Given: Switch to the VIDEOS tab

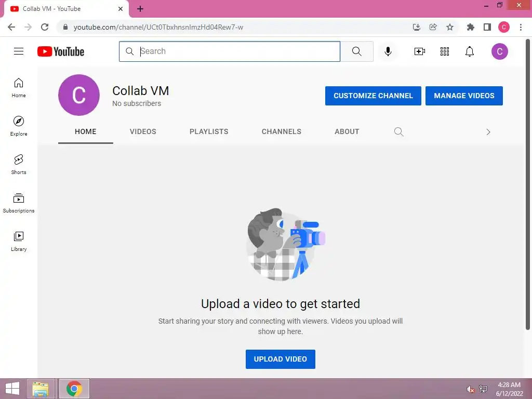Looking at the screenshot, I should [x=143, y=131].
